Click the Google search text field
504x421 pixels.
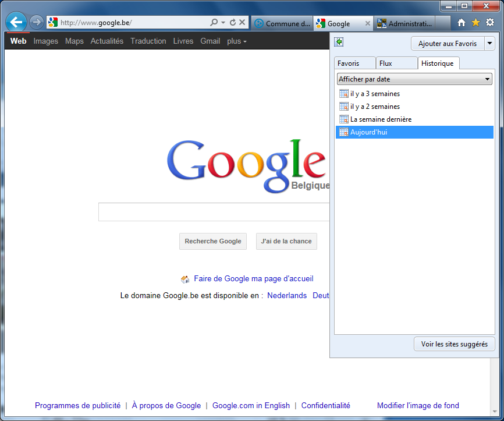214,212
